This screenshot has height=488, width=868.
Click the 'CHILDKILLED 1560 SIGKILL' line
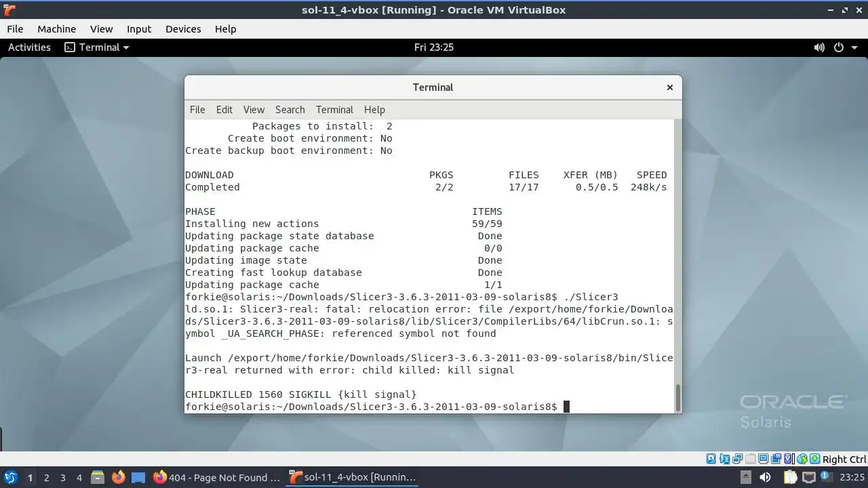point(301,394)
